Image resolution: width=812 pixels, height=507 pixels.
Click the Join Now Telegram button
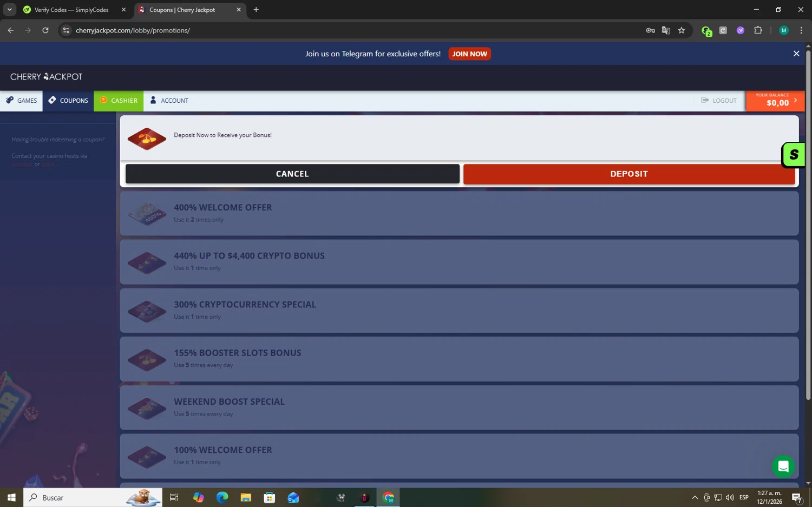tap(469, 54)
